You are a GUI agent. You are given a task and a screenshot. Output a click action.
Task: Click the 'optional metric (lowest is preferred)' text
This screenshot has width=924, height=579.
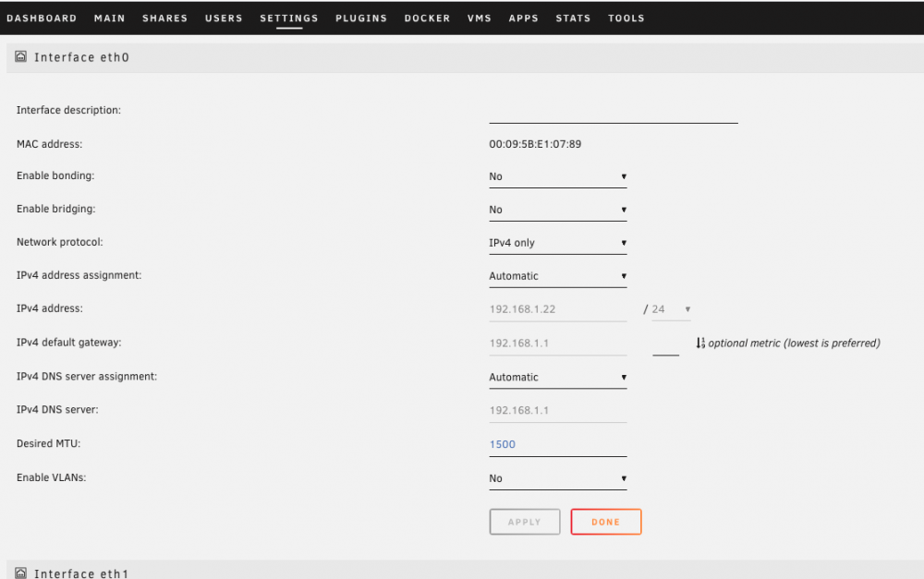click(x=794, y=343)
